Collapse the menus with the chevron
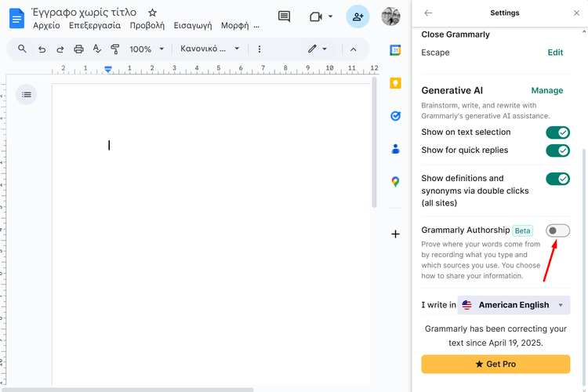 [x=354, y=49]
